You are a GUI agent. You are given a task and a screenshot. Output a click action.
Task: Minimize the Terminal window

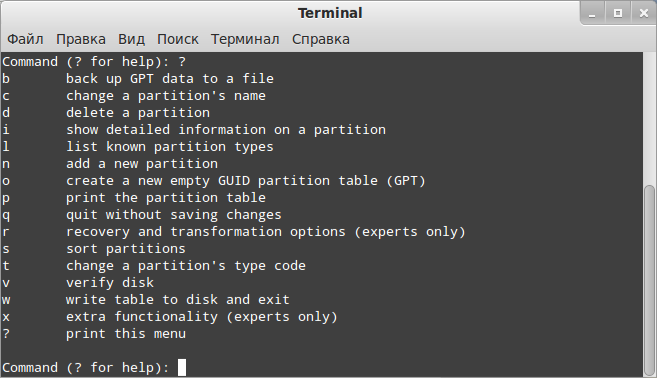pyautogui.click(x=592, y=13)
